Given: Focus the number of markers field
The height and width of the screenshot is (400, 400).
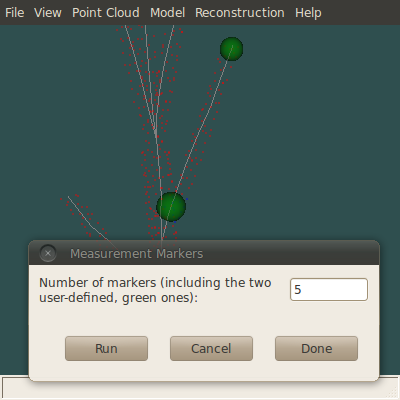Looking at the screenshot, I should coord(329,289).
